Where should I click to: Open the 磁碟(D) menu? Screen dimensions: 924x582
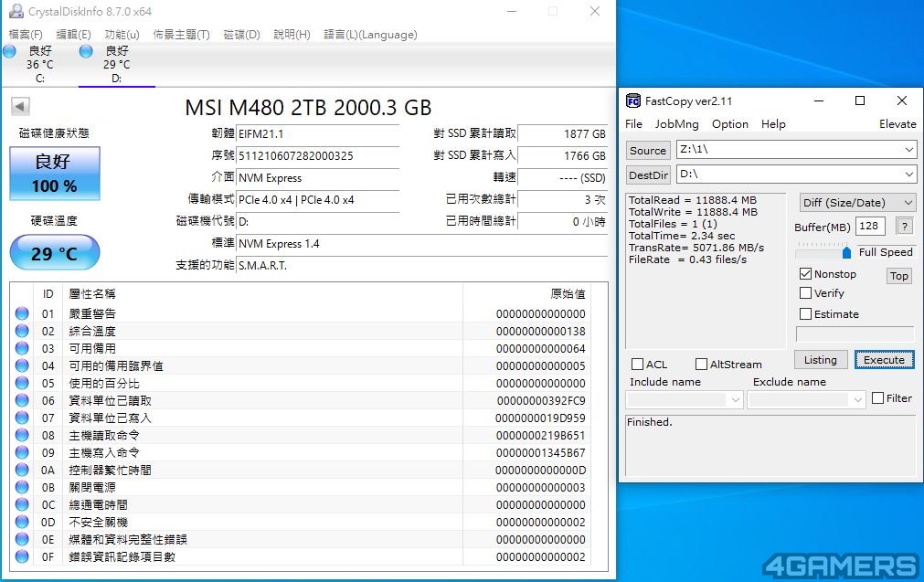point(241,35)
